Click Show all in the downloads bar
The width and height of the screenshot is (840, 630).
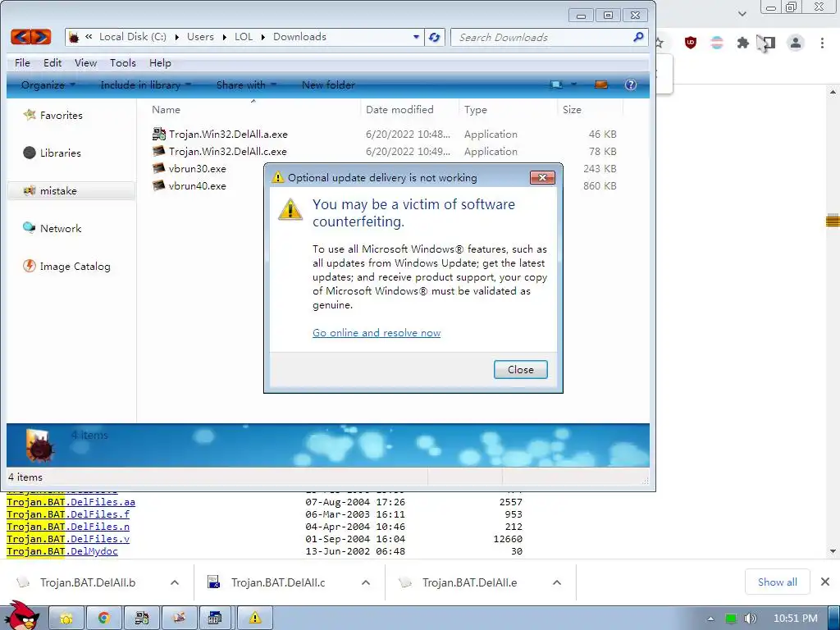coord(778,582)
